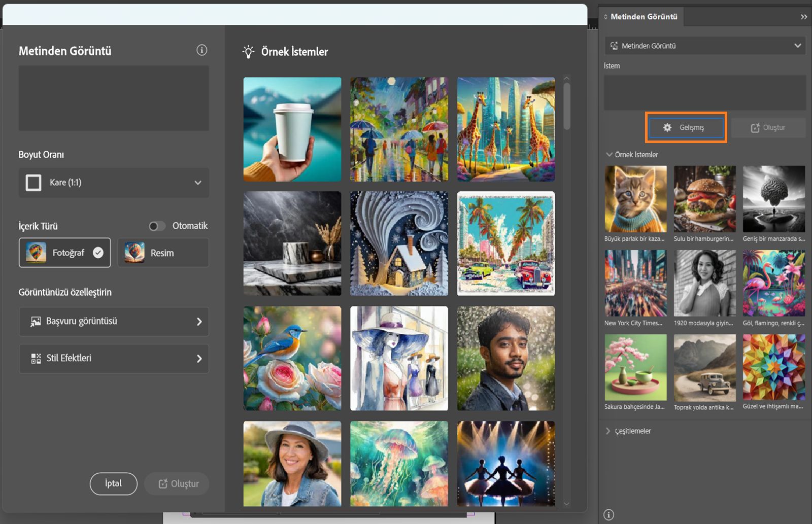Click the Başvuru görüntüsü image icon

pos(36,322)
